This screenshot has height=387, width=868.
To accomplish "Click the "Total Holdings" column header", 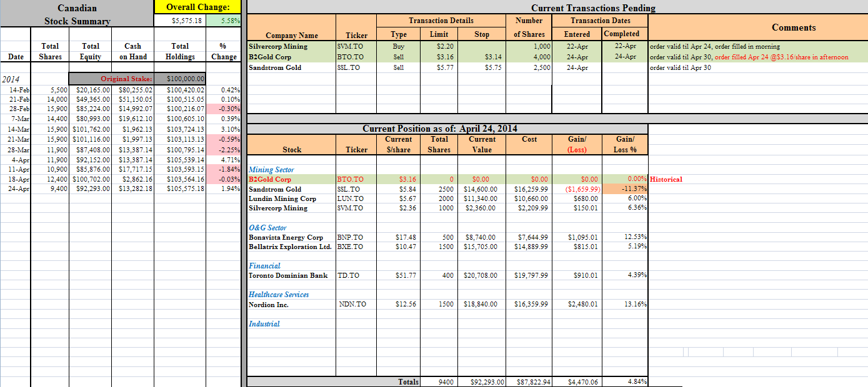I will pos(180,51).
